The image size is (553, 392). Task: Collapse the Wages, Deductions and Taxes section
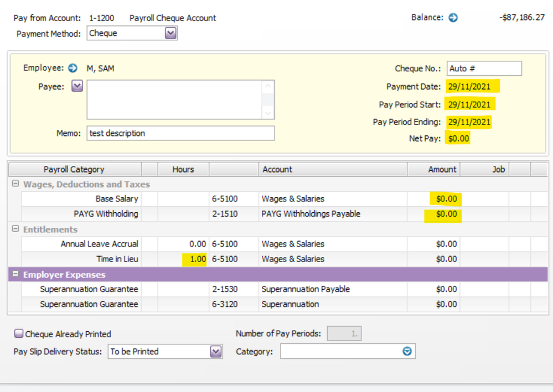(x=15, y=184)
